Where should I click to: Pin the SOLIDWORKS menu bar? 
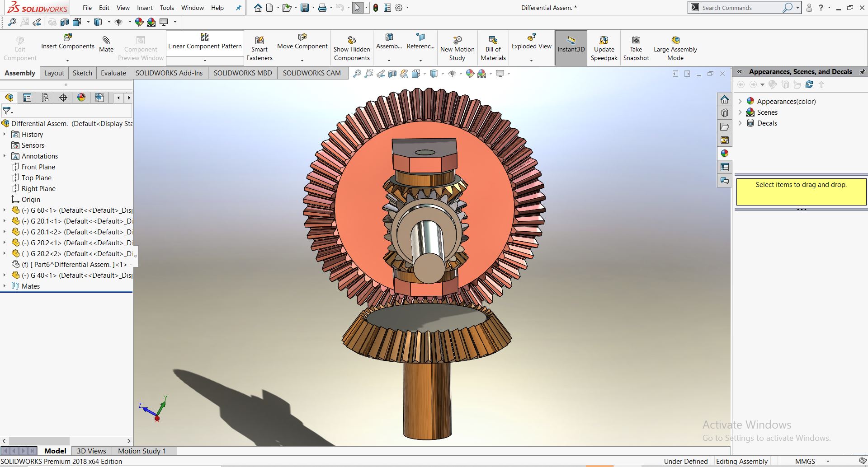point(239,8)
